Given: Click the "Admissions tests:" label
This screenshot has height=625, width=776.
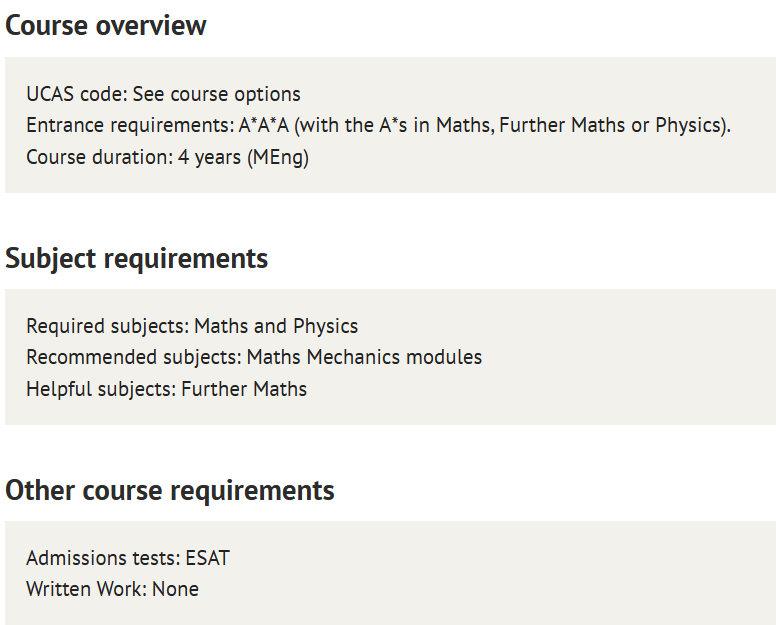Looking at the screenshot, I should [103, 558].
